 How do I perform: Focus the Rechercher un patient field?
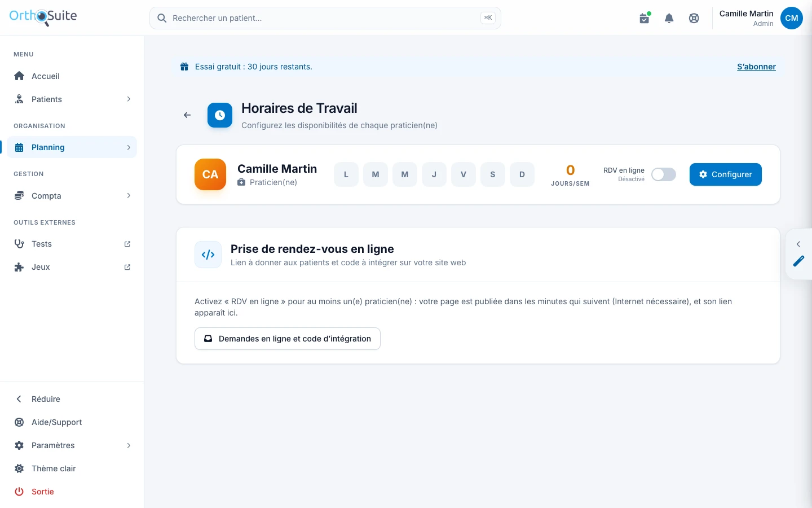pyautogui.click(x=325, y=18)
